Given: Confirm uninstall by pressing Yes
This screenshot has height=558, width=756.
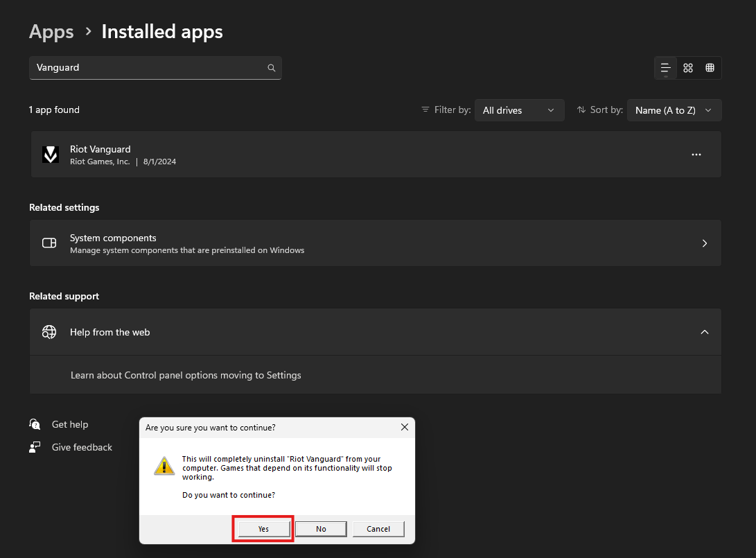Looking at the screenshot, I should (263, 529).
